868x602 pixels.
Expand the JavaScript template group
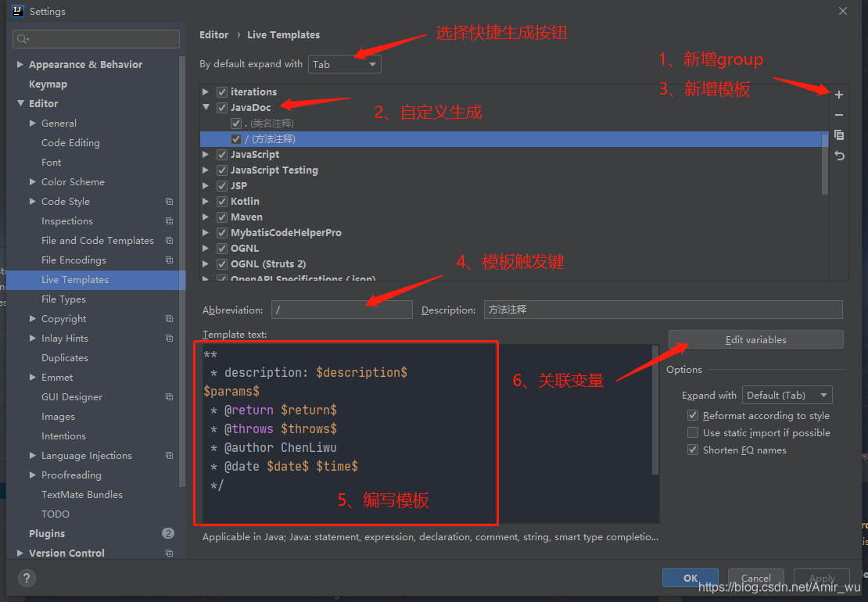click(205, 154)
